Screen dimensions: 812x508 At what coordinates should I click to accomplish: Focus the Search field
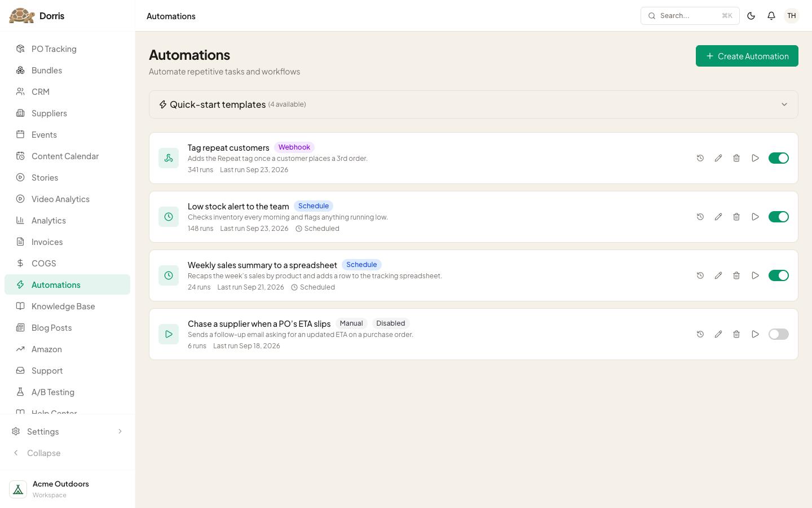coord(690,16)
